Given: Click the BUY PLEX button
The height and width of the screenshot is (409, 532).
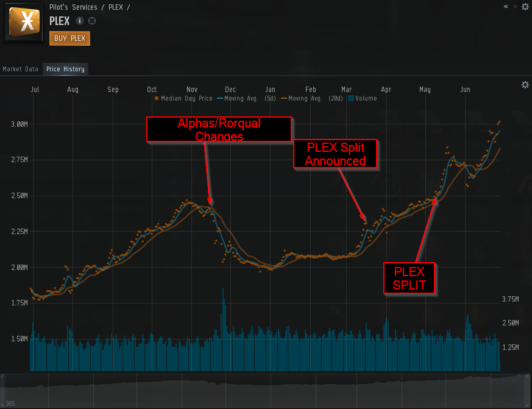Looking at the screenshot, I should pos(69,38).
